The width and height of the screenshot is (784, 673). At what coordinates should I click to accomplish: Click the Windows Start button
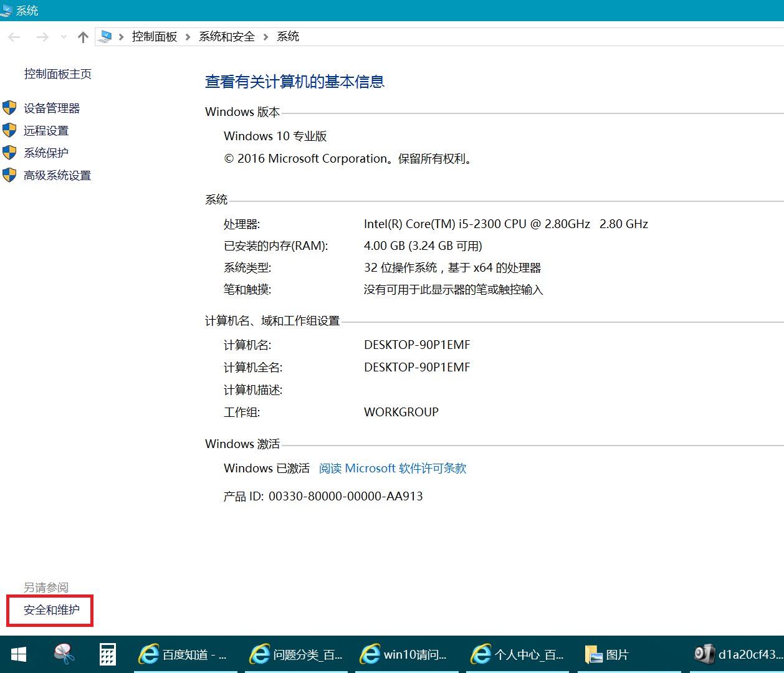coord(18,654)
